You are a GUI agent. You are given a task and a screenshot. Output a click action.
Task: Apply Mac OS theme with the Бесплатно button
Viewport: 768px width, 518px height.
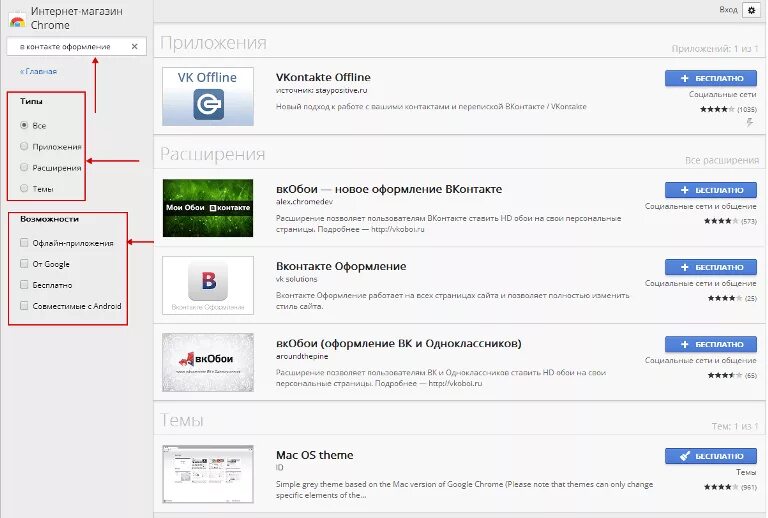coord(711,456)
